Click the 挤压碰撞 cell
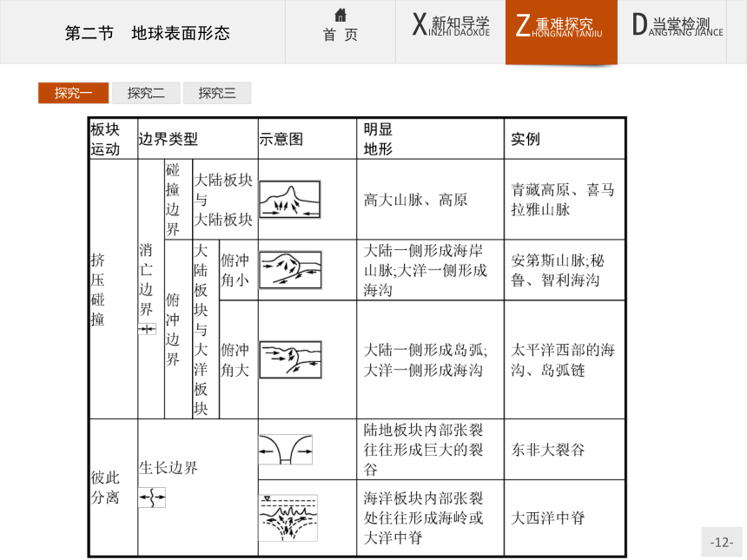 coord(114,289)
